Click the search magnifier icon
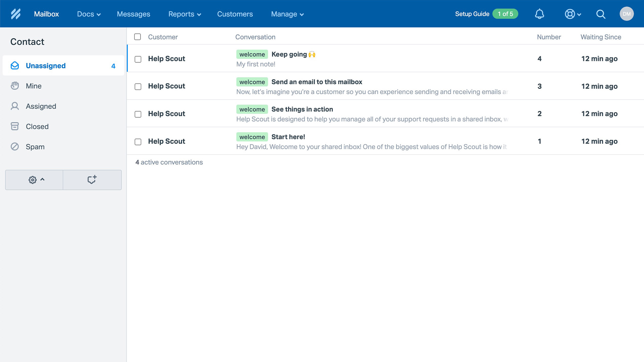Screen dimensions: 644x362 [x=601, y=14]
